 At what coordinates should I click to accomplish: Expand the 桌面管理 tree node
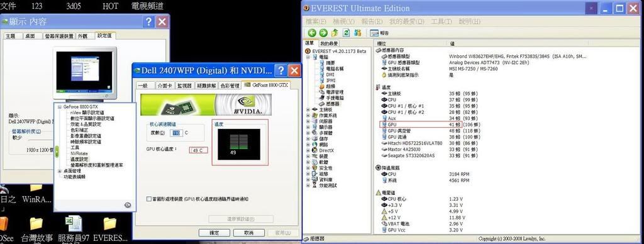(60, 171)
